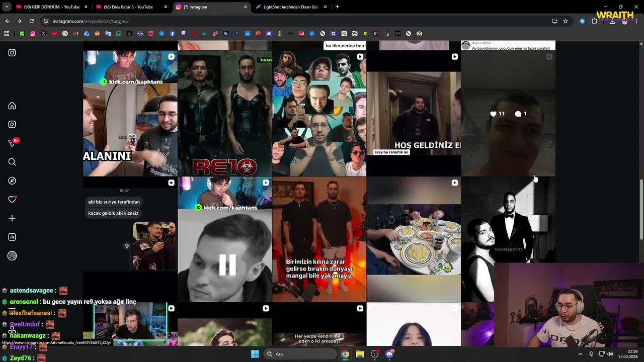Image resolution: width=644 pixels, height=362 pixels.
Task: Click the pause overlay on grayscale reel
Action: tap(227, 265)
